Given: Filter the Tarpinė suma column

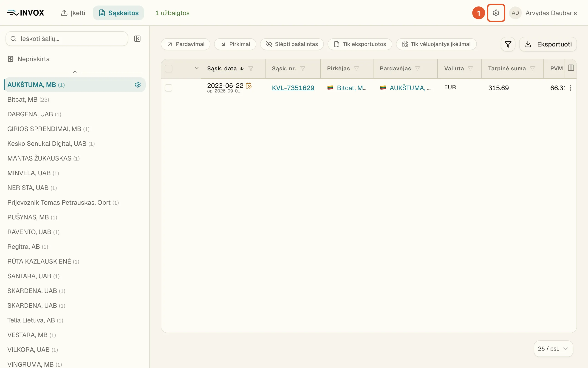Looking at the screenshot, I should pos(532,69).
